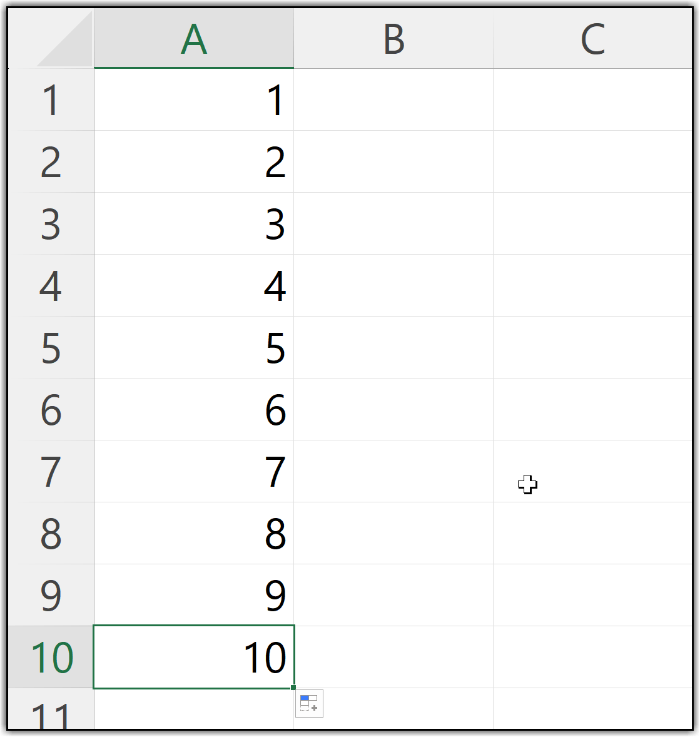Image resolution: width=700 pixels, height=737 pixels.
Task: Click the fill handle on cell A10
Action: [293, 688]
